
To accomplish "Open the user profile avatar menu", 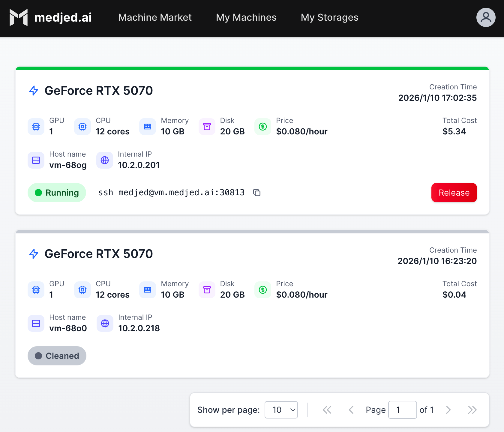I will coord(486,17).
